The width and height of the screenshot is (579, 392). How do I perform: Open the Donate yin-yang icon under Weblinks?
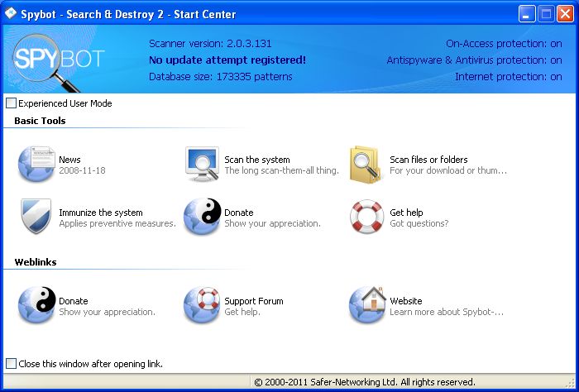coord(36,306)
